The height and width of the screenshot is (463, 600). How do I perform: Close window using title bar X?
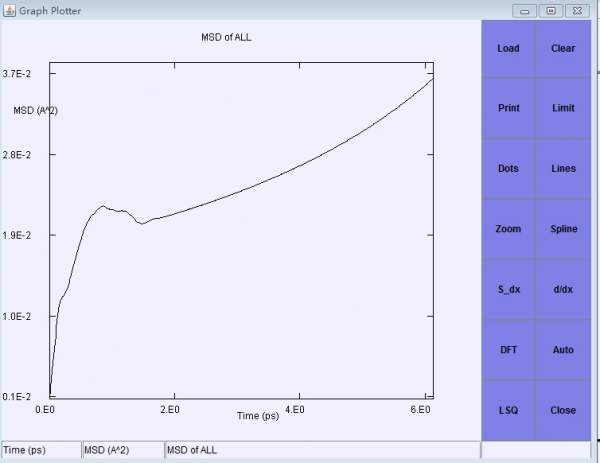pos(577,11)
